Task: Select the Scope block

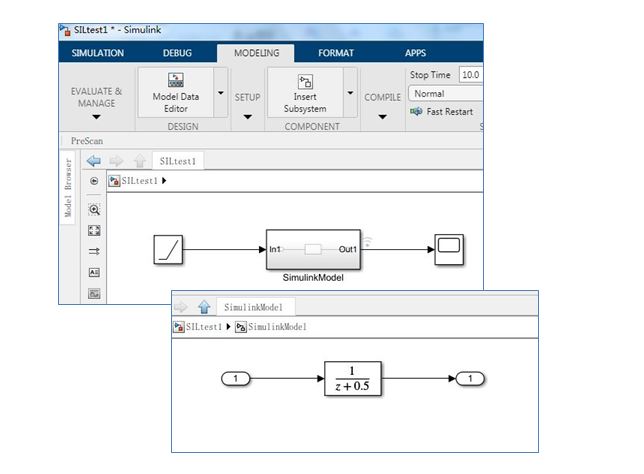Action: [x=449, y=249]
